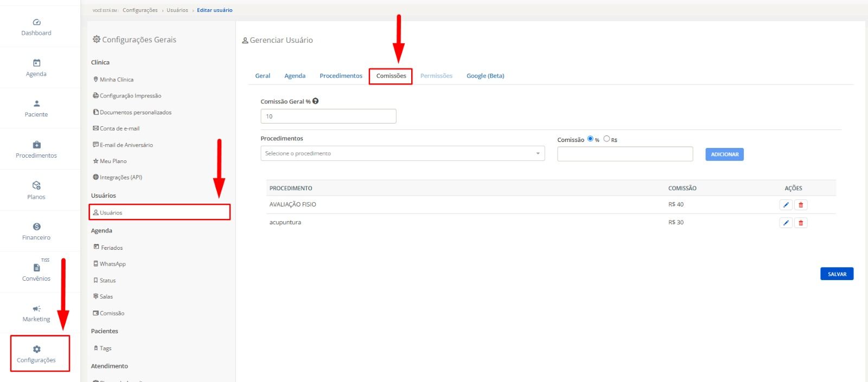Open the Dashboard gauge icon
Screen dimensions: 868x382
point(36,22)
